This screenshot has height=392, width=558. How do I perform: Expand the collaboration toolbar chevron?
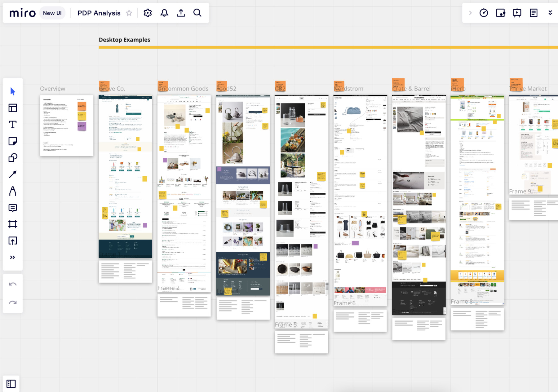(470, 13)
